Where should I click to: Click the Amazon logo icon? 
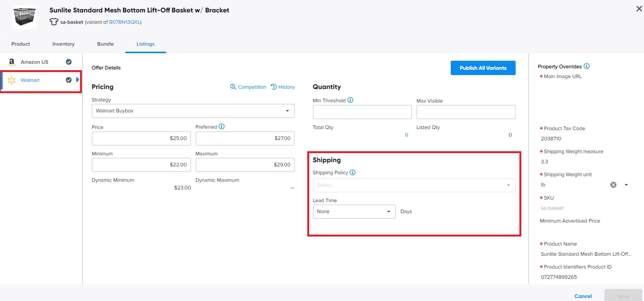pyautogui.click(x=12, y=62)
